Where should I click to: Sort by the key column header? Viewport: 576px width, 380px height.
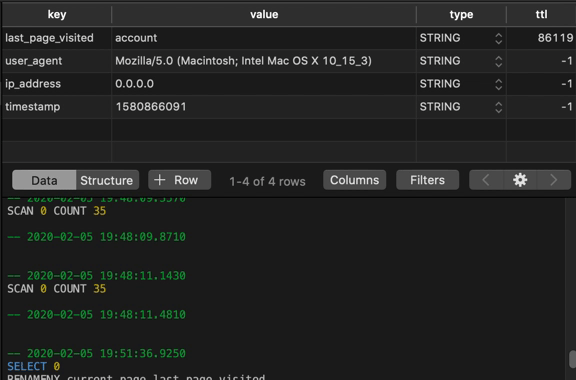click(57, 15)
